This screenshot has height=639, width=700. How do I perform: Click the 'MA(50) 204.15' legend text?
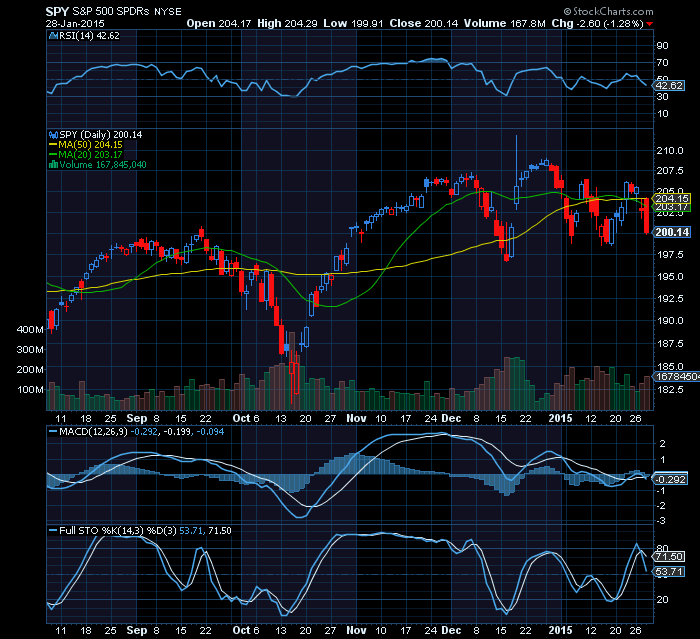(x=91, y=145)
